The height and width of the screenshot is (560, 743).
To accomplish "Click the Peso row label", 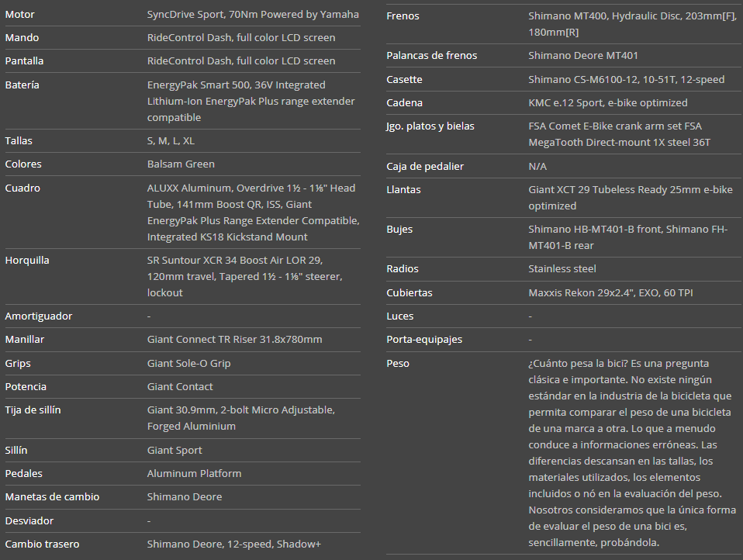I will tap(398, 363).
